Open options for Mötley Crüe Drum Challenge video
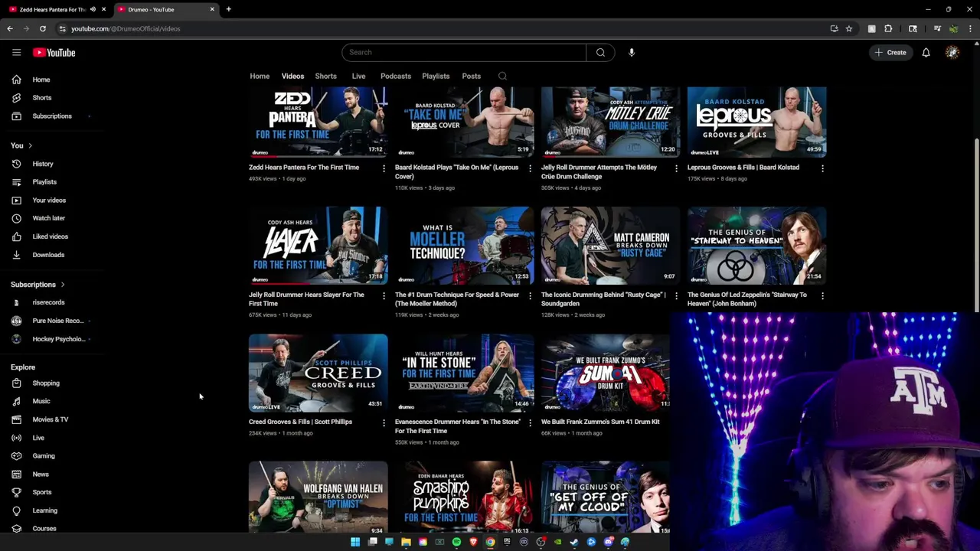 676,168
